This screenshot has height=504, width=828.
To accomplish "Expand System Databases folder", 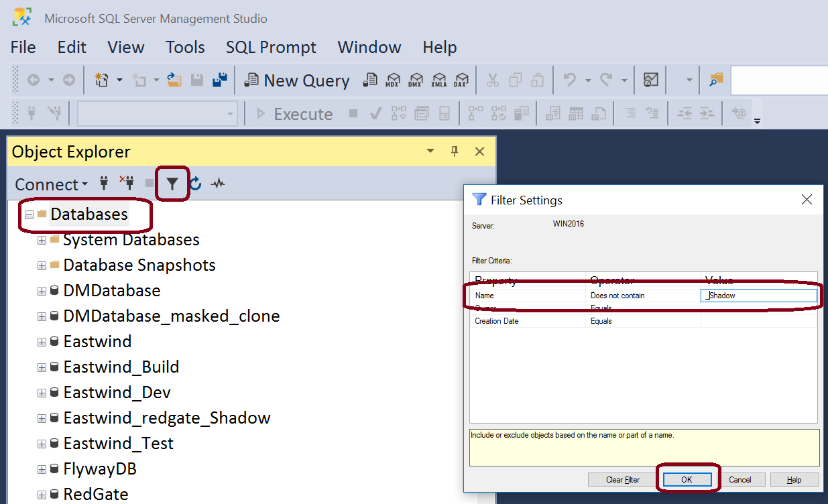I will (42, 240).
